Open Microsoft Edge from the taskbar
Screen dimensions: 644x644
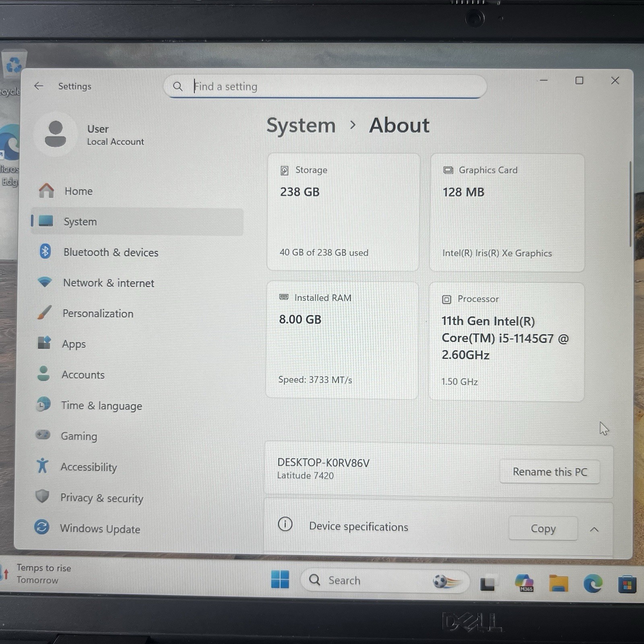[593, 583]
